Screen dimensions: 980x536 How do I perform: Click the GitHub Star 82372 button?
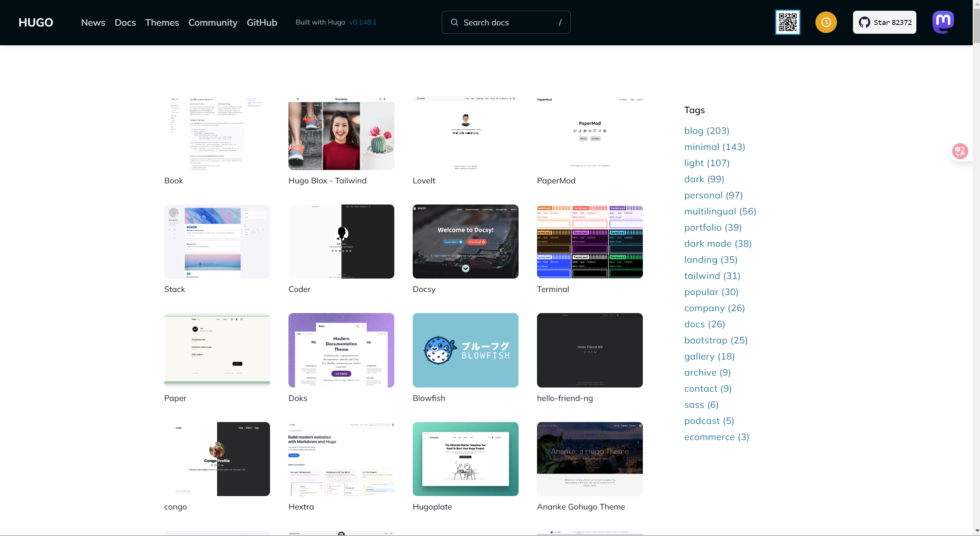coord(884,22)
